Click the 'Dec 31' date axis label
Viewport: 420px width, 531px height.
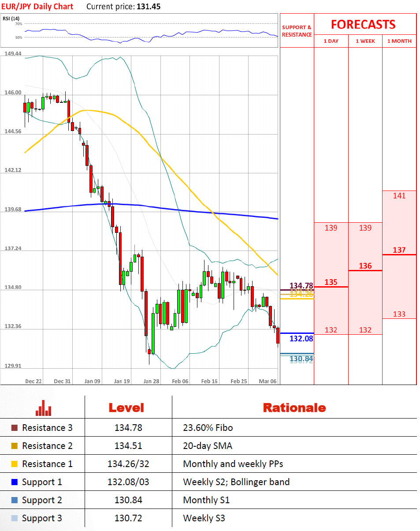pyautogui.click(x=62, y=381)
